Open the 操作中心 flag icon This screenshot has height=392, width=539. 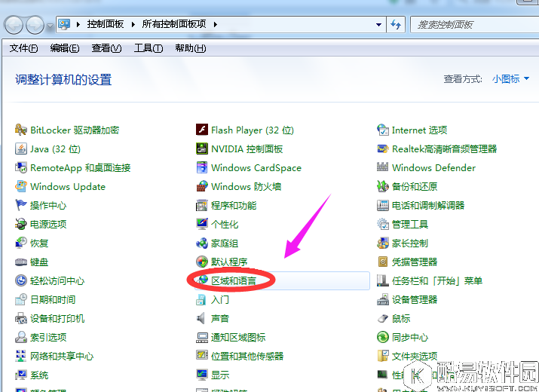pyautogui.click(x=20, y=205)
